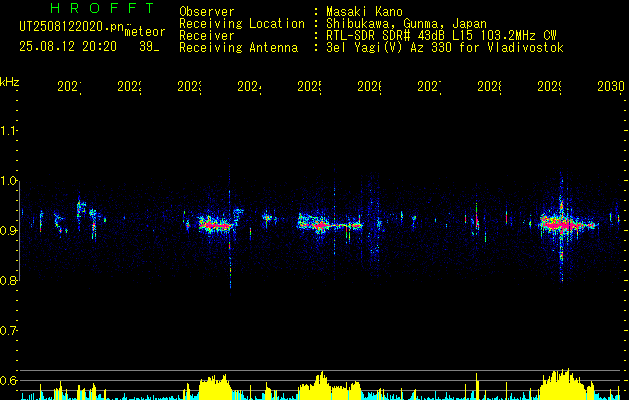Click '103.2MHz CW' in the receiver line
The height and width of the screenshot is (400, 629).
[x=519, y=36]
